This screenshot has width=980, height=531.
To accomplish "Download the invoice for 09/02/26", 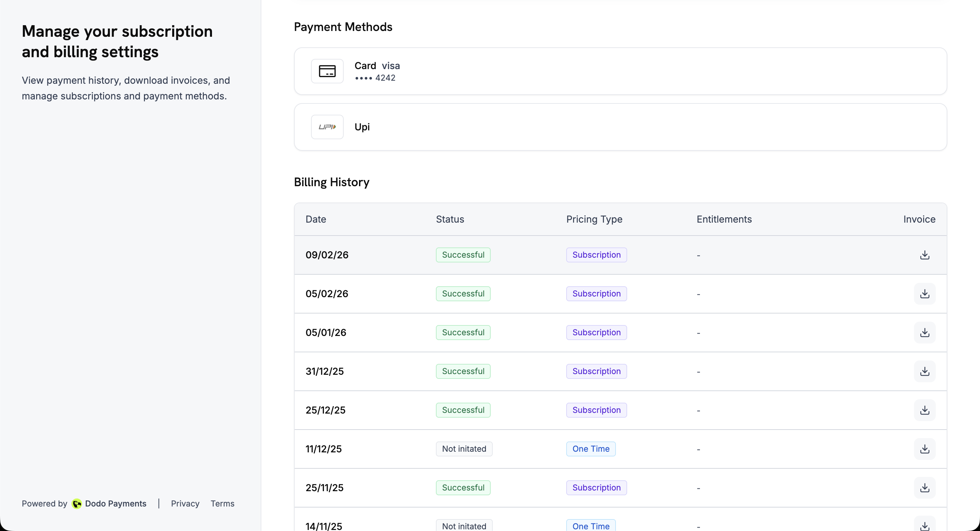I will click(925, 255).
